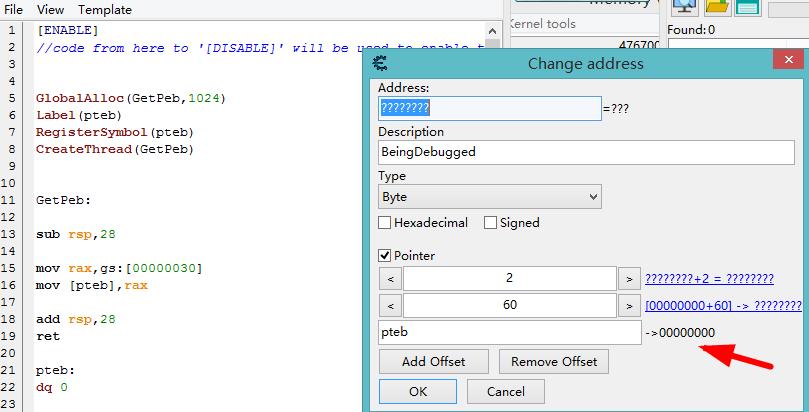Increase offset 60 with right arrow
The image size is (809, 412).
[629, 305]
